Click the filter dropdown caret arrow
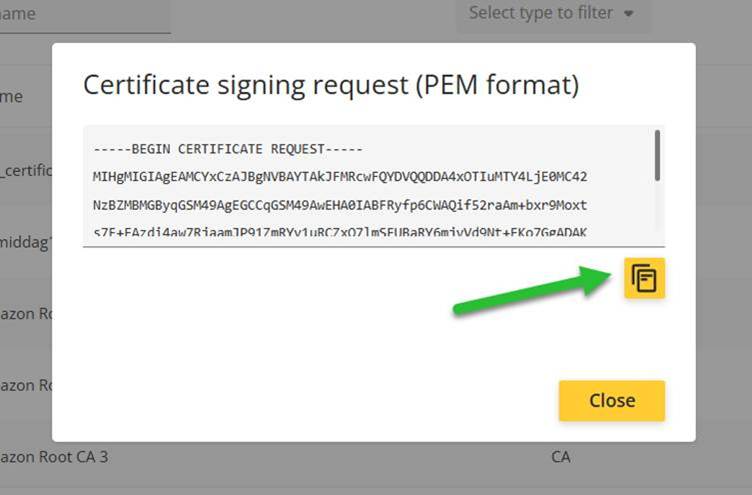 point(628,14)
